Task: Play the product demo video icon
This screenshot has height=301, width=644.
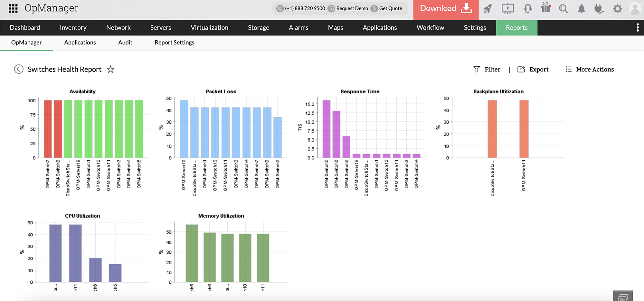Action: [x=507, y=9]
